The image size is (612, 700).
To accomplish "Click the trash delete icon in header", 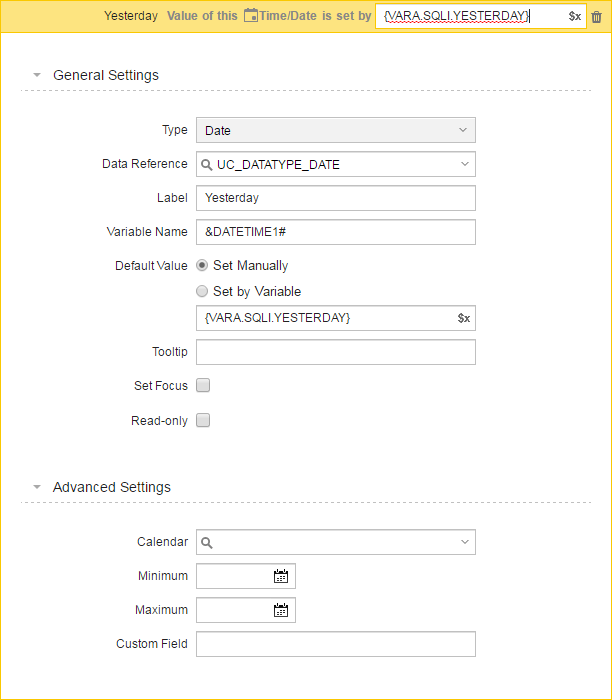I will pos(596,17).
